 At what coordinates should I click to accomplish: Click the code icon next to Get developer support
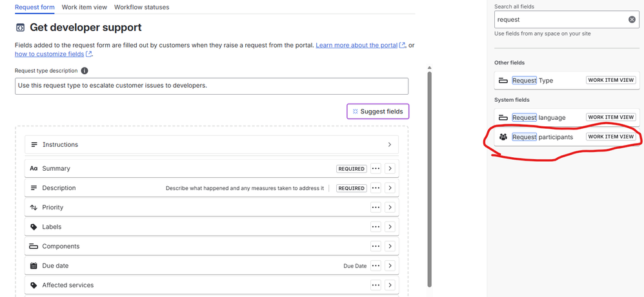[20, 28]
